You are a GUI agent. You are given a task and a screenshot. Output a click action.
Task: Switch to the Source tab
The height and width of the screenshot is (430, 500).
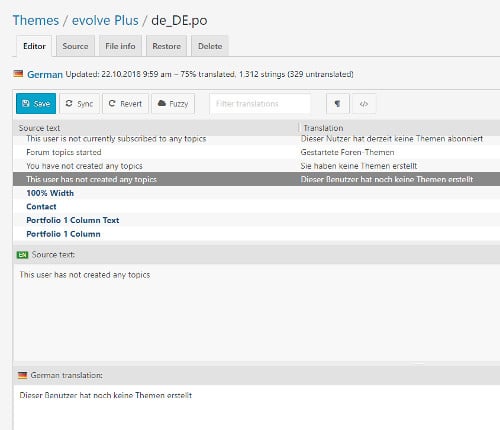point(75,46)
